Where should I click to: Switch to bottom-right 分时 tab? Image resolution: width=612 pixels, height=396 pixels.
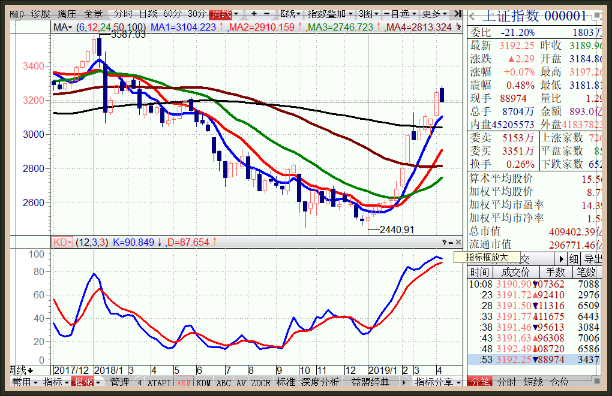(507, 382)
